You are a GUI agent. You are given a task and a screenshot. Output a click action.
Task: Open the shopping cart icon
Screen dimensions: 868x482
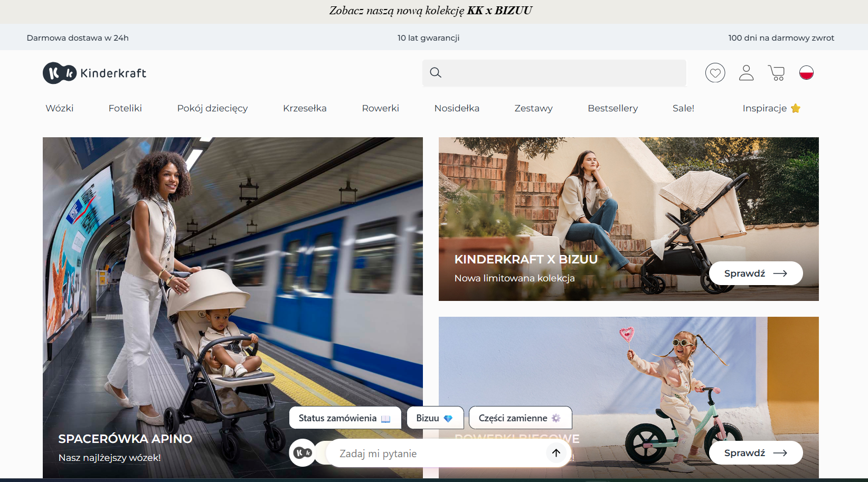click(x=776, y=73)
